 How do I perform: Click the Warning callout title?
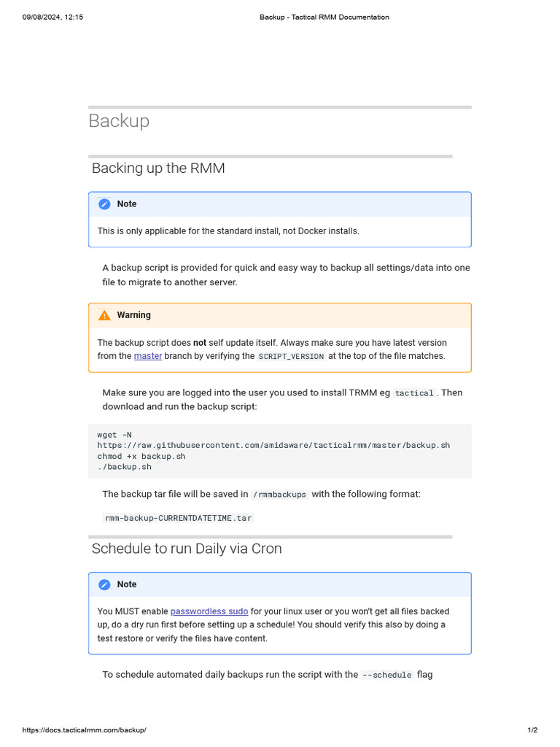[134, 315]
